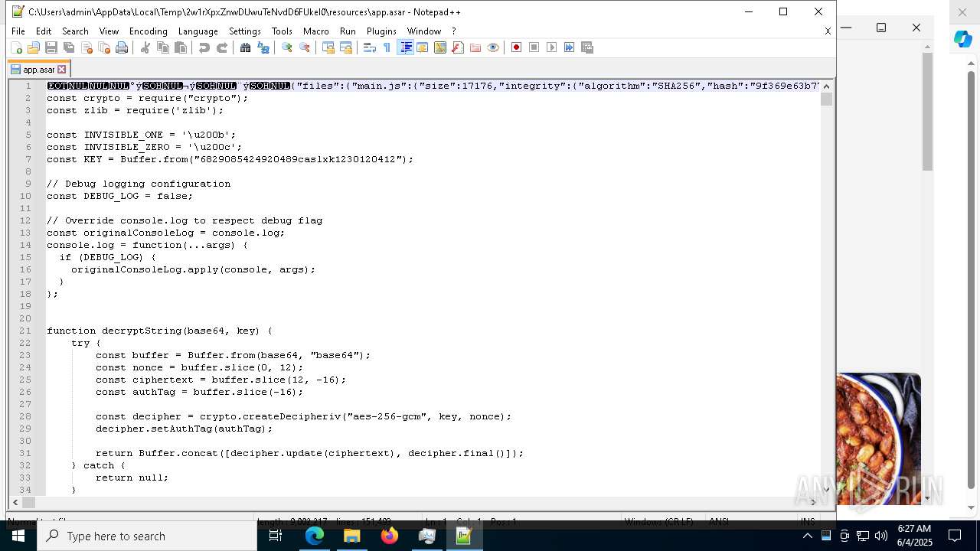Click Save recorded macro icon
Viewport: 980px width, 551px height.
tap(587, 47)
